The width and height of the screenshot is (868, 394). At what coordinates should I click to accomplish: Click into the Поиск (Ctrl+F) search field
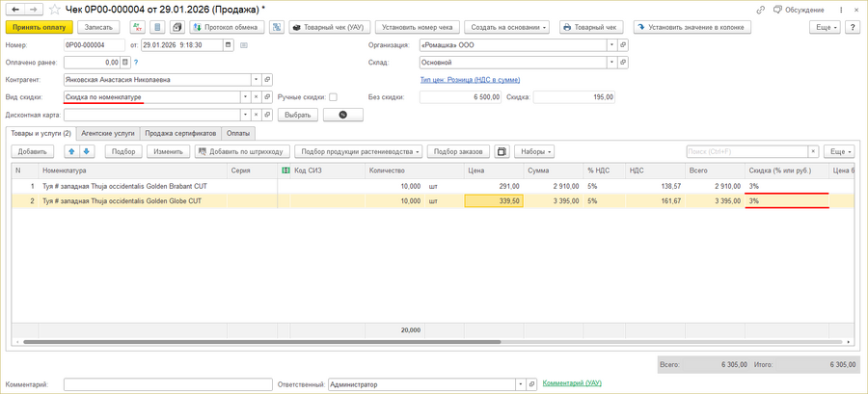[x=747, y=151]
